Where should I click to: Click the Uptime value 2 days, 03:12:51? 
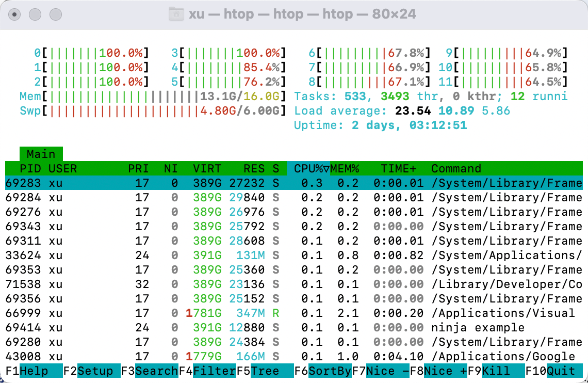(x=410, y=125)
